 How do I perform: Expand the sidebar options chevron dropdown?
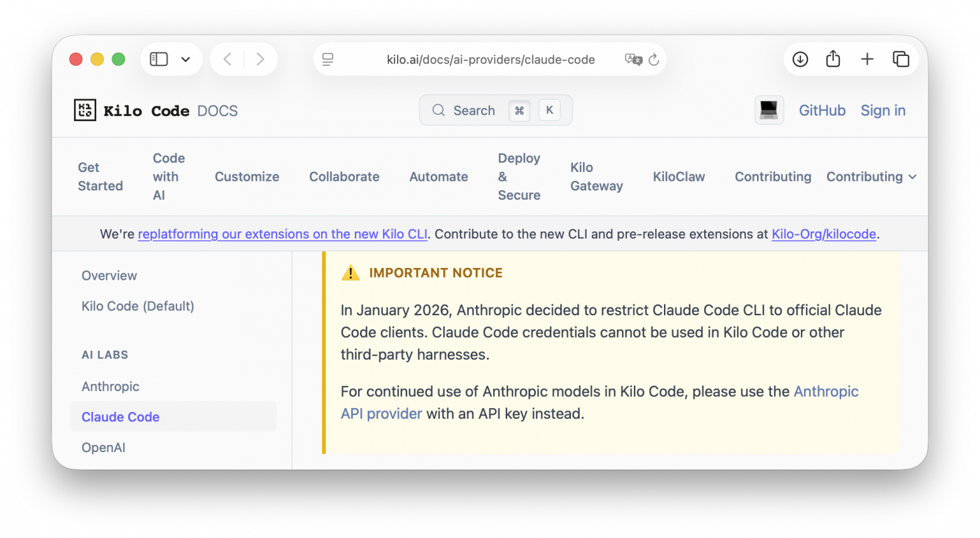point(186,60)
